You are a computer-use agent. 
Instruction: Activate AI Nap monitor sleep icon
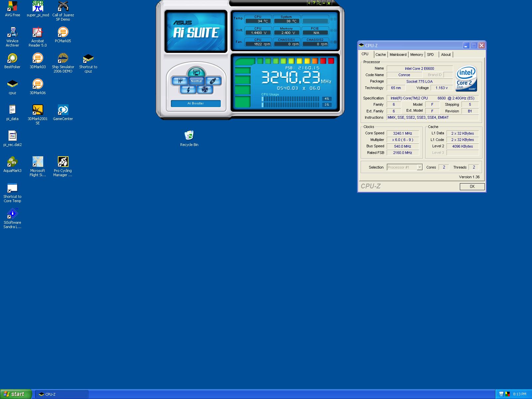pos(196,71)
